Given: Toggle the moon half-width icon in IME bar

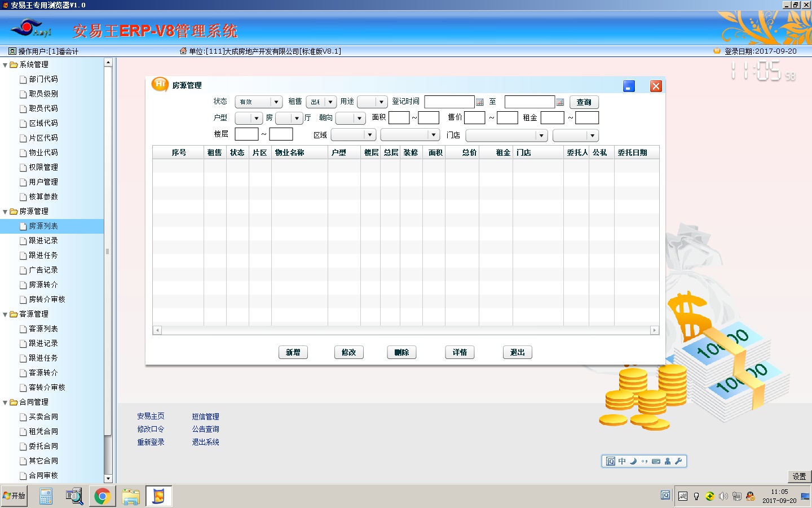Looking at the screenshot, I should coord(633,461).
